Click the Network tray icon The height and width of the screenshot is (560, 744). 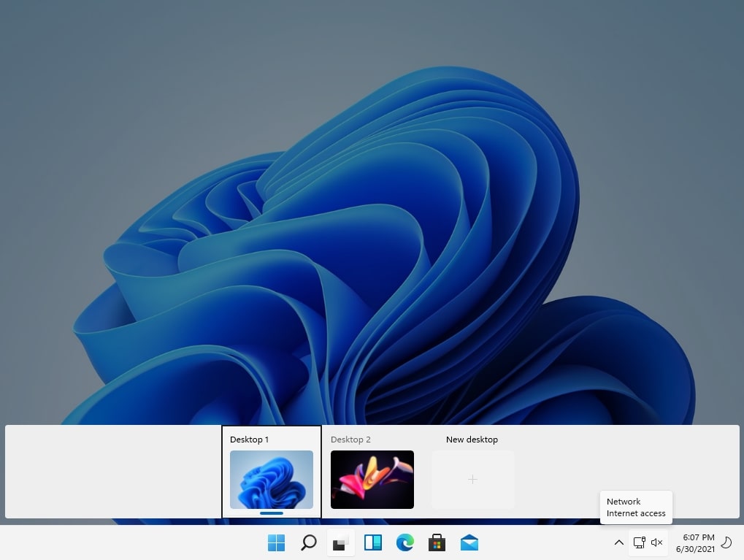pyautogui.click(x=639, y=542)
